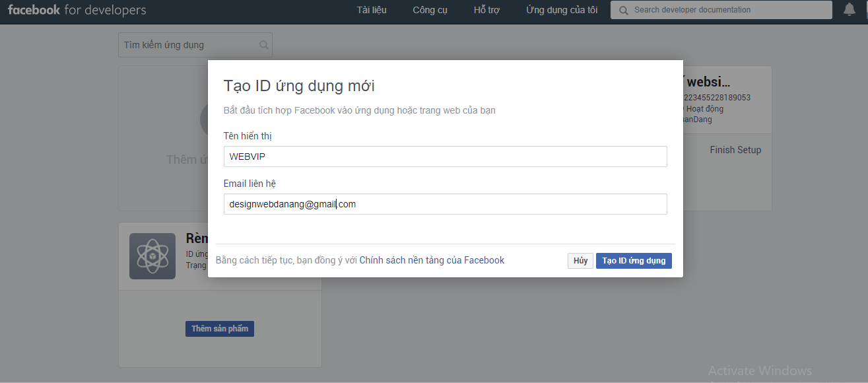The width and height of the screenshot is (868, 383).
Task: Click the Tên hiển thị label
Action: click(x=248, y=136)
